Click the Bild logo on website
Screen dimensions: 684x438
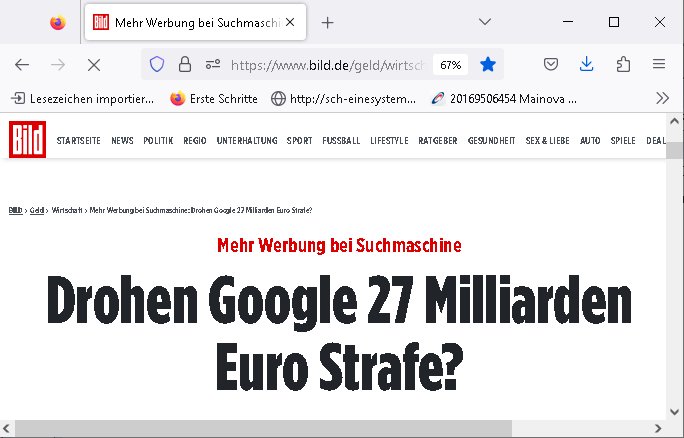(x=27, y=139)
